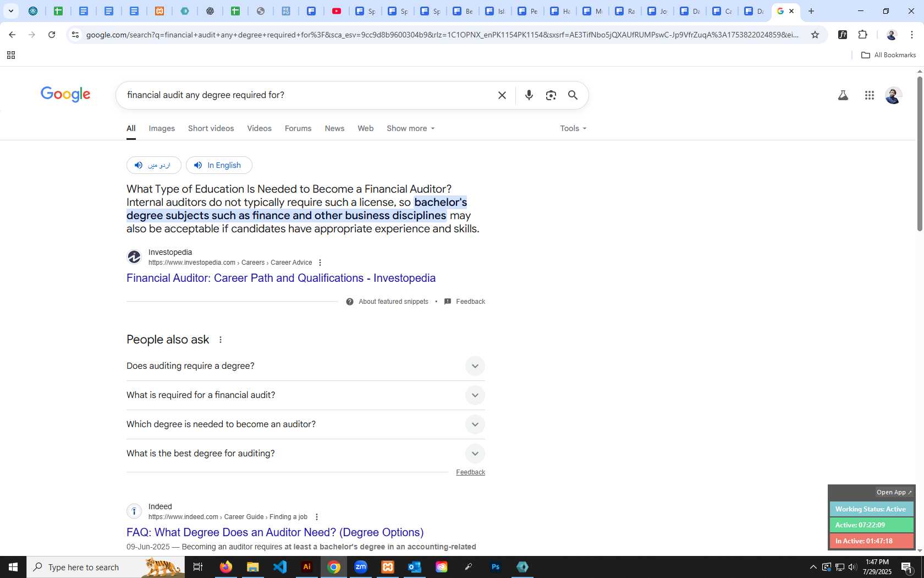924x578 pixels.
Task: Switch to the Videos tab
Action: (x=259, y=128)
